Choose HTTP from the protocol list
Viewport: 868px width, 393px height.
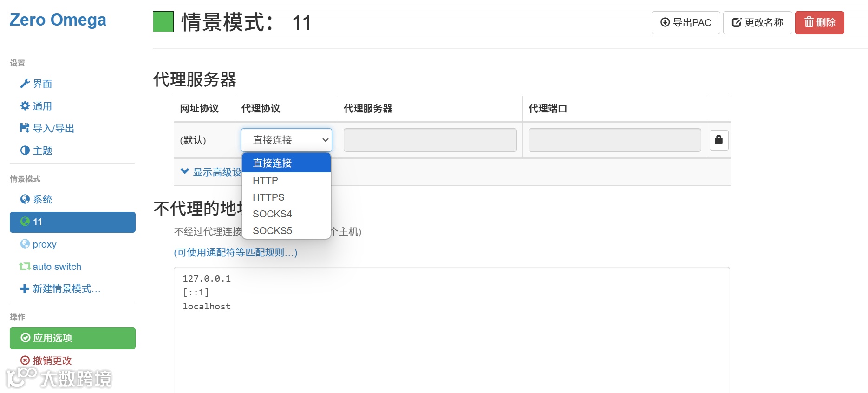click(286, 180)
